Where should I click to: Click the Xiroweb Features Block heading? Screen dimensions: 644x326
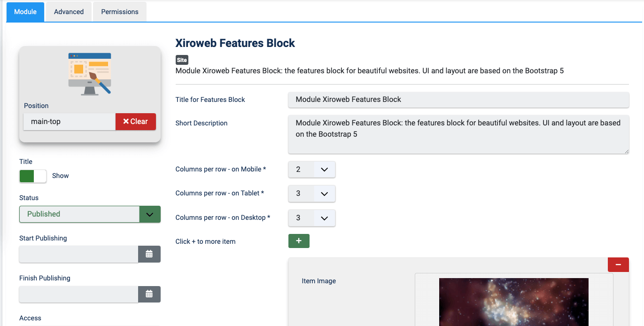click(x=235, y=43)
